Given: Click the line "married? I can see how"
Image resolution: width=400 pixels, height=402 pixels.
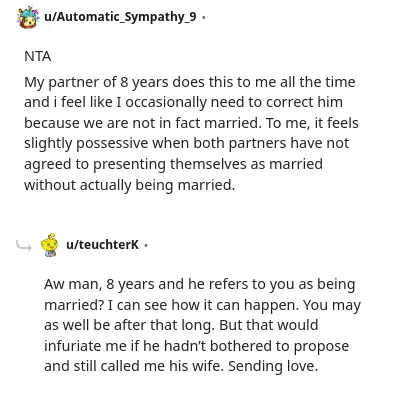Looking at the screenshot, I should (x=202, y=305).
